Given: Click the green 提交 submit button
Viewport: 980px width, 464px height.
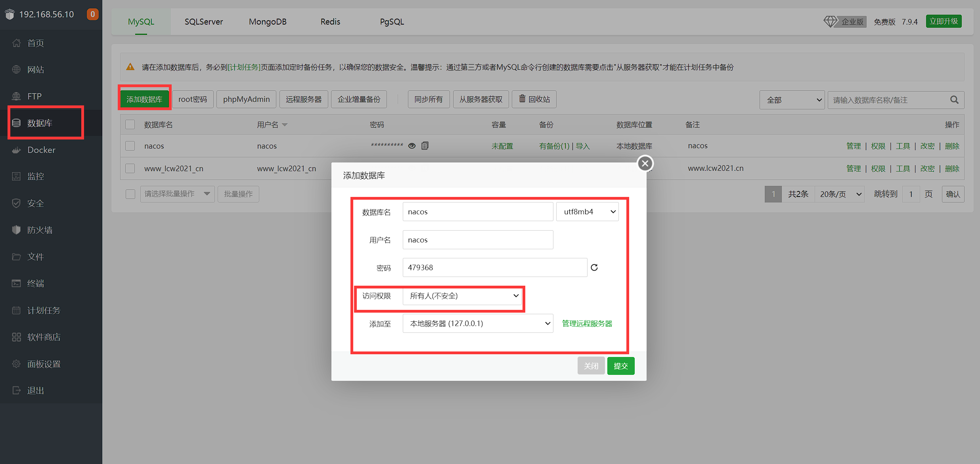Looking at the screenshot, I should (620, 366).
